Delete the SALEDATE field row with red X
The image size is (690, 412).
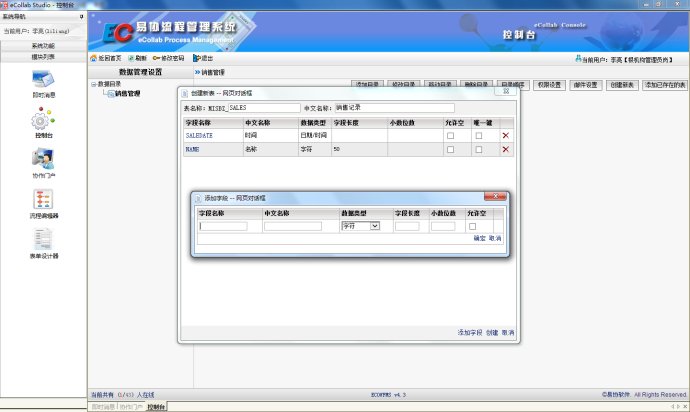[x=506, y=136]
